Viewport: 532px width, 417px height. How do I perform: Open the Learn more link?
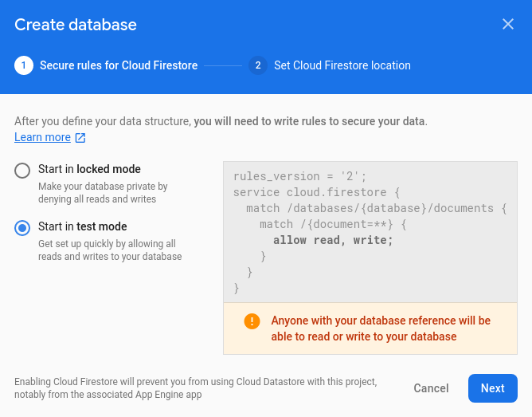[x=42, y=137]
